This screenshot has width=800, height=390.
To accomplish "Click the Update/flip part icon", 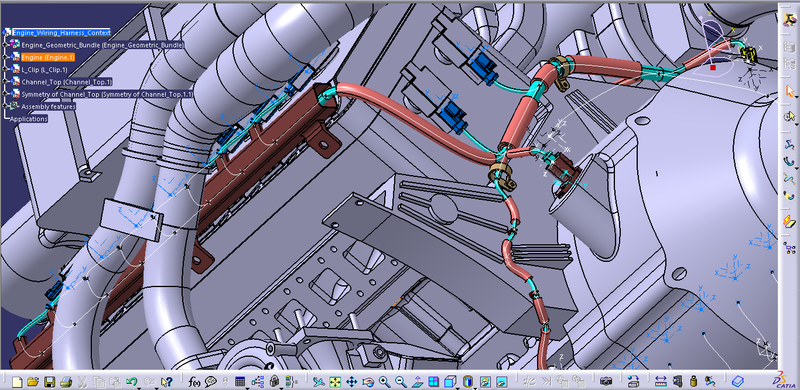I will (633, 381).
